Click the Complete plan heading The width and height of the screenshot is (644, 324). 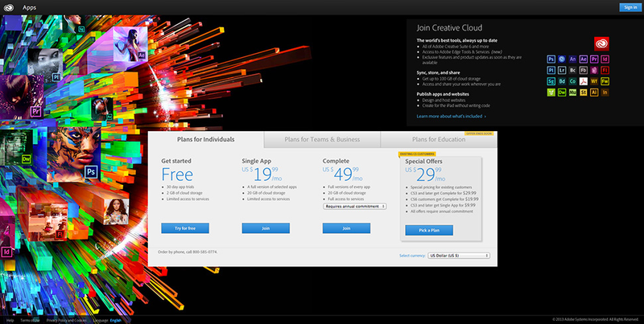tap(336, 161)
